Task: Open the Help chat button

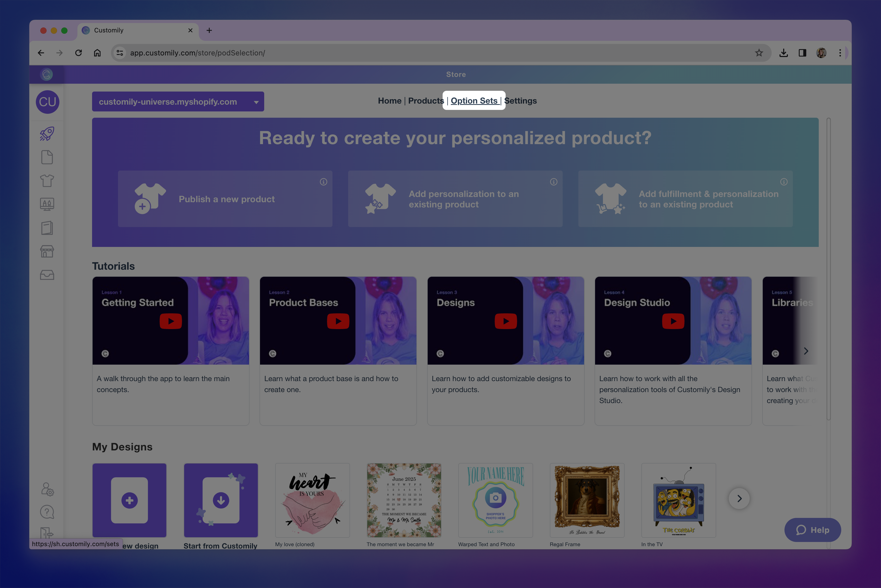Action: click(812, 530)
